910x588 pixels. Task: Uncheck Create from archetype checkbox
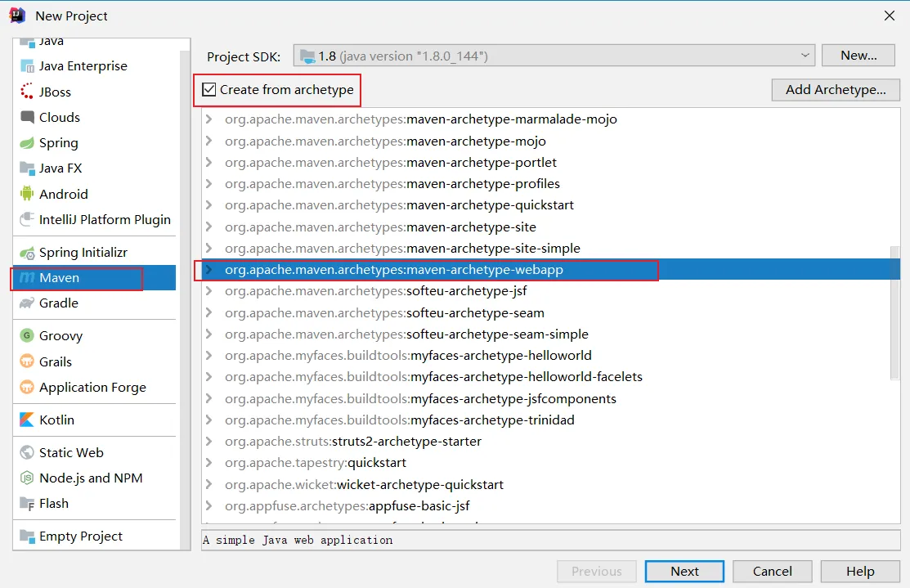[209, 90]
